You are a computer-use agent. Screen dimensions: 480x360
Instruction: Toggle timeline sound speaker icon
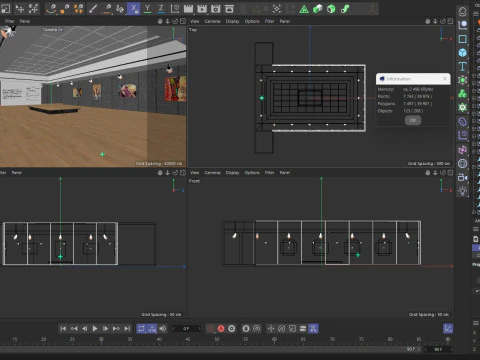point(163,329)
